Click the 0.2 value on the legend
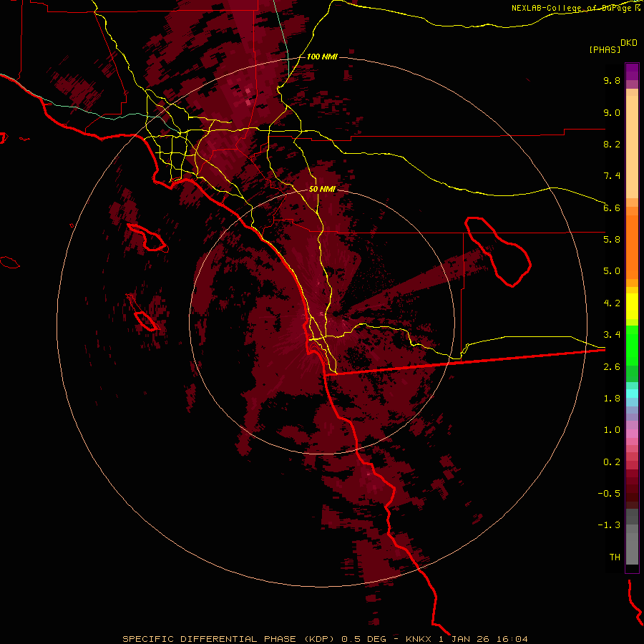644x644 pixels. [x=612, y=462]
